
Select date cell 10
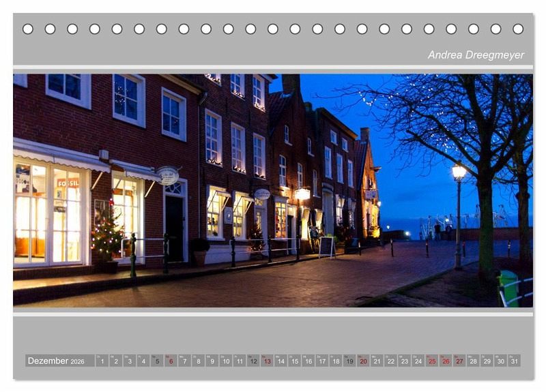[226, 361]
